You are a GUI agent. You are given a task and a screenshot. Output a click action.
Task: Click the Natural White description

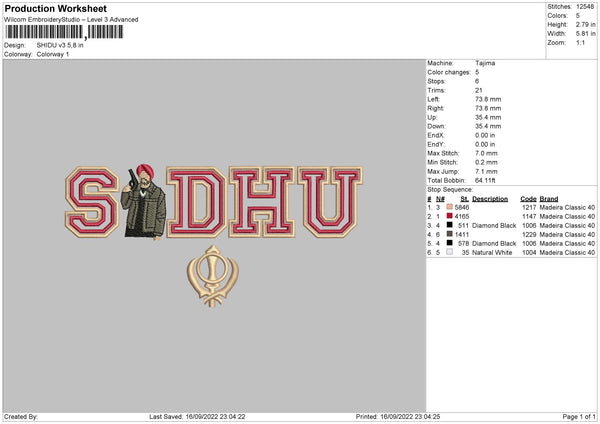(492, 253)
